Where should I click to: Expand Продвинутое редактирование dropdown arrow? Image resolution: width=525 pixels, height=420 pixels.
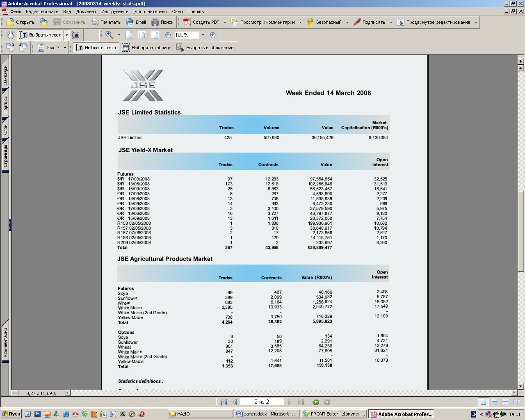click(x=476, y=22)
